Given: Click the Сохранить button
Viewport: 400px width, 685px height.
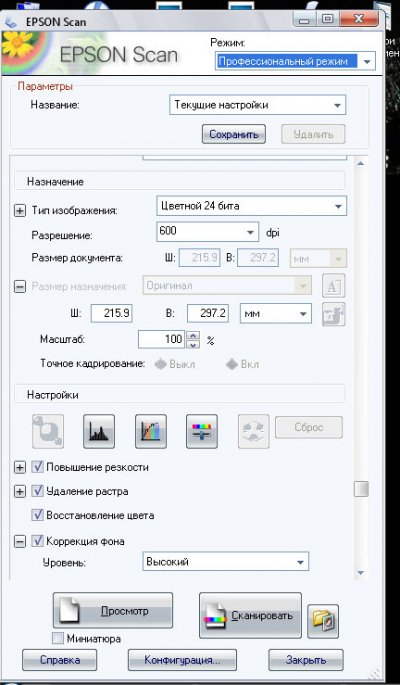Looking at the screenshot, I should coord(234,134).
